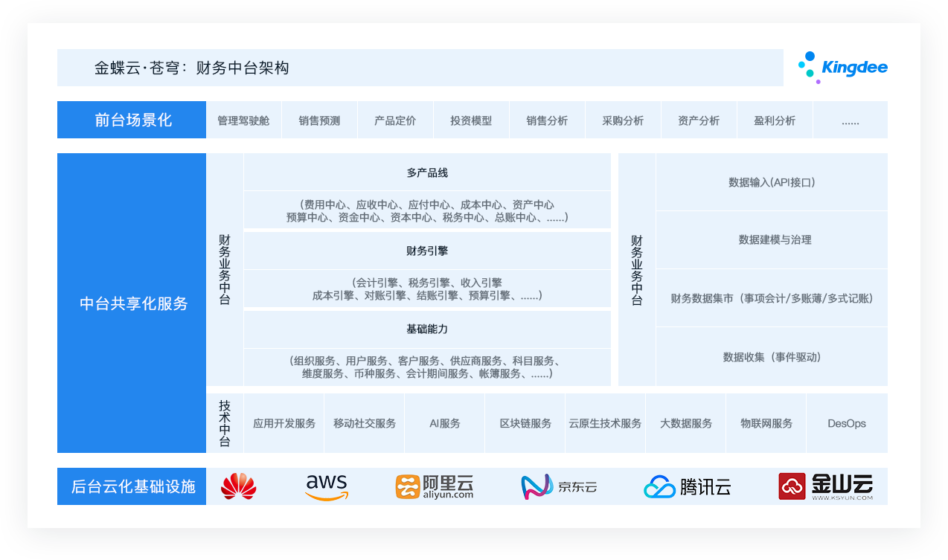948x560 pixels.
Task: Select the 管理驾驶舱 scenario cell
Action: click(243, 120)
